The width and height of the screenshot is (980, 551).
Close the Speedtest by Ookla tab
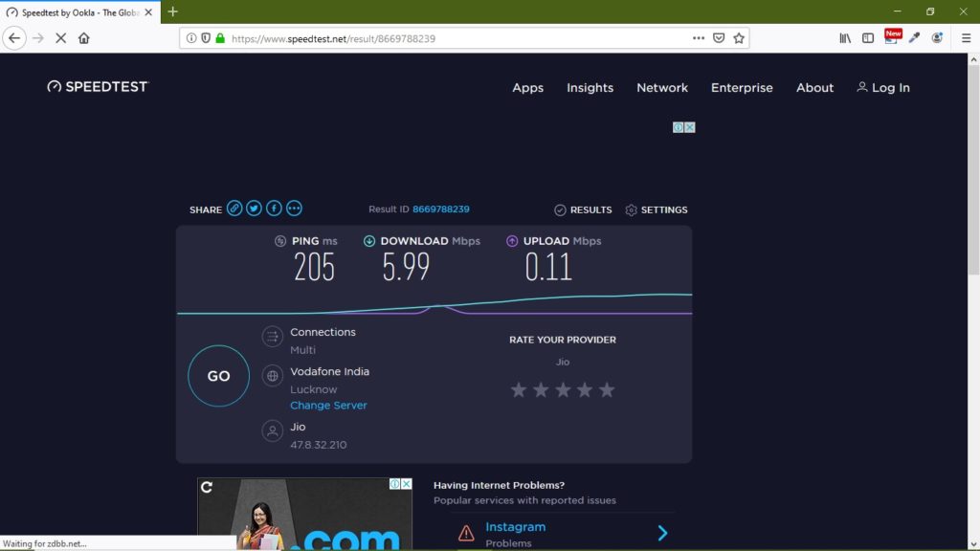pos(148,11)
